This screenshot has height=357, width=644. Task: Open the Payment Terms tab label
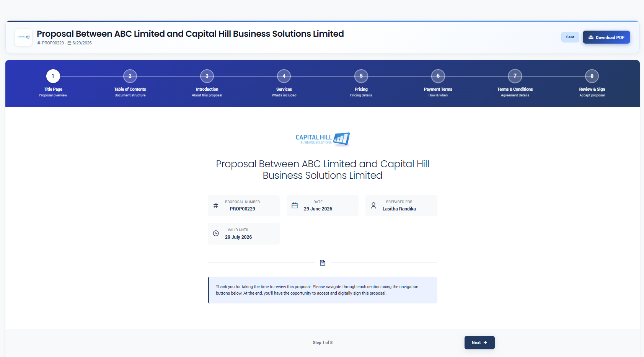pos(438,89)
